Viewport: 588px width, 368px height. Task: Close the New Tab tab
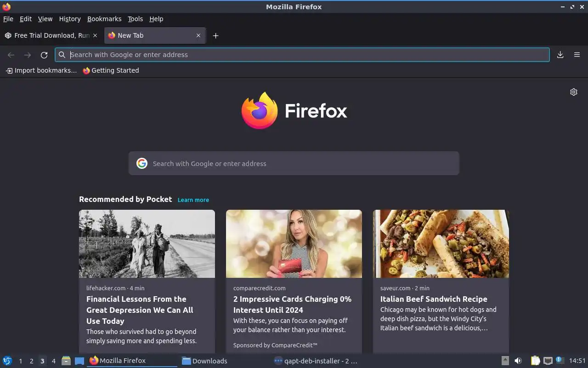pyautogui.click(x=198, y=35)
